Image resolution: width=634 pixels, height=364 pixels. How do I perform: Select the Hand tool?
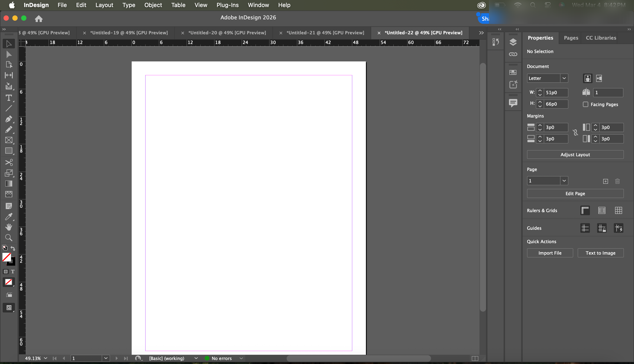click(9, 227)
